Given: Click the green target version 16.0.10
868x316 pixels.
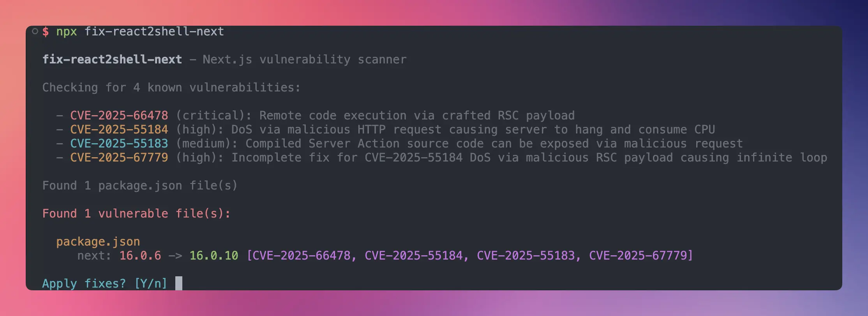Looking at the screenshot, I should [x=213, y=256].
